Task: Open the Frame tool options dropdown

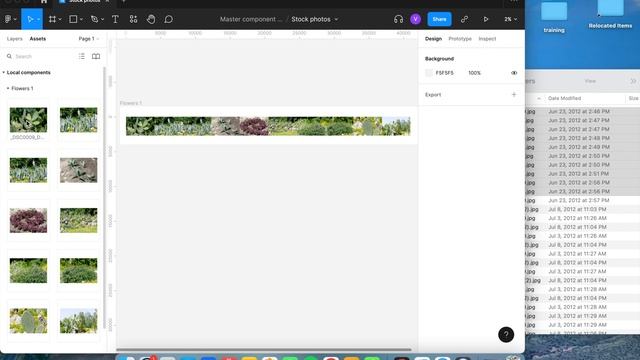Action: [60, 19]
